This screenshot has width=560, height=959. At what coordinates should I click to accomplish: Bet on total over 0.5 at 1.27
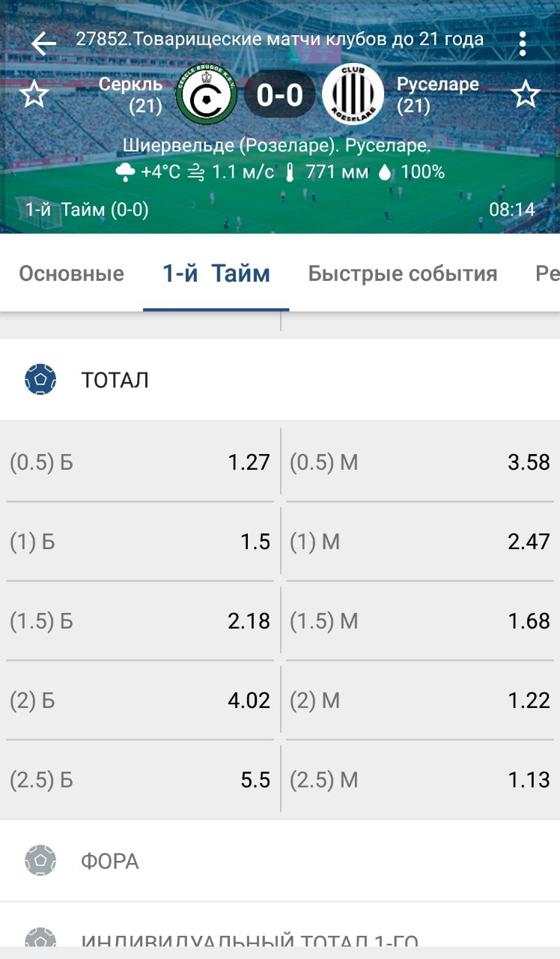point(140,462)
